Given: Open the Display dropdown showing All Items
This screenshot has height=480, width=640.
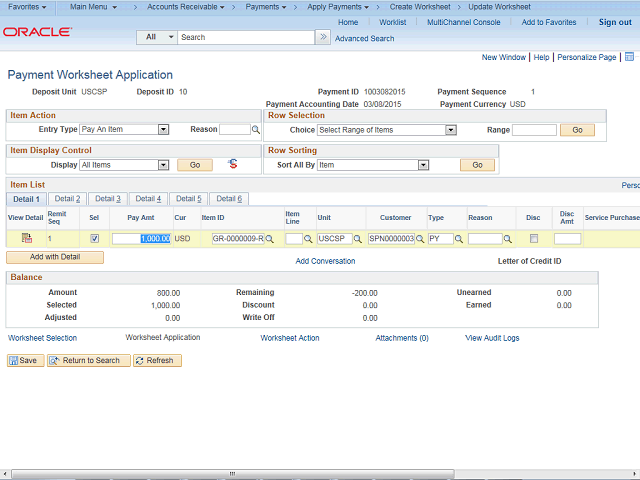Looking at the screenshot, I should pos(163,165).
